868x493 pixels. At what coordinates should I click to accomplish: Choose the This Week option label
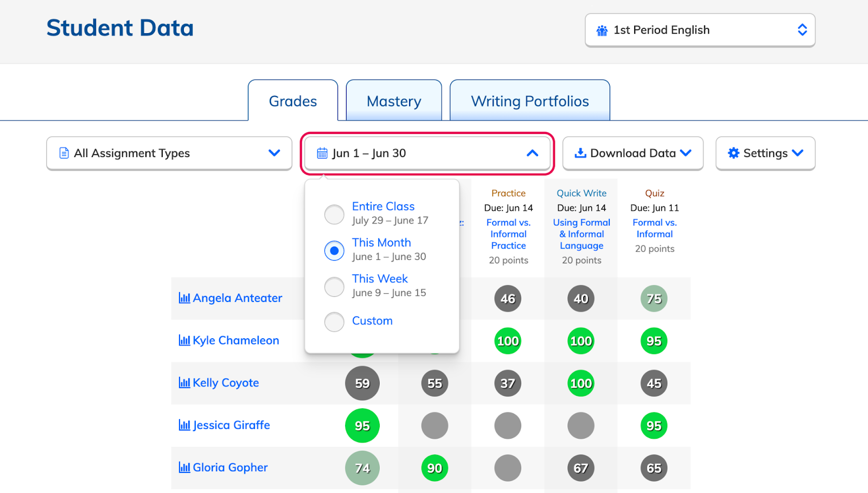point(380,279)
